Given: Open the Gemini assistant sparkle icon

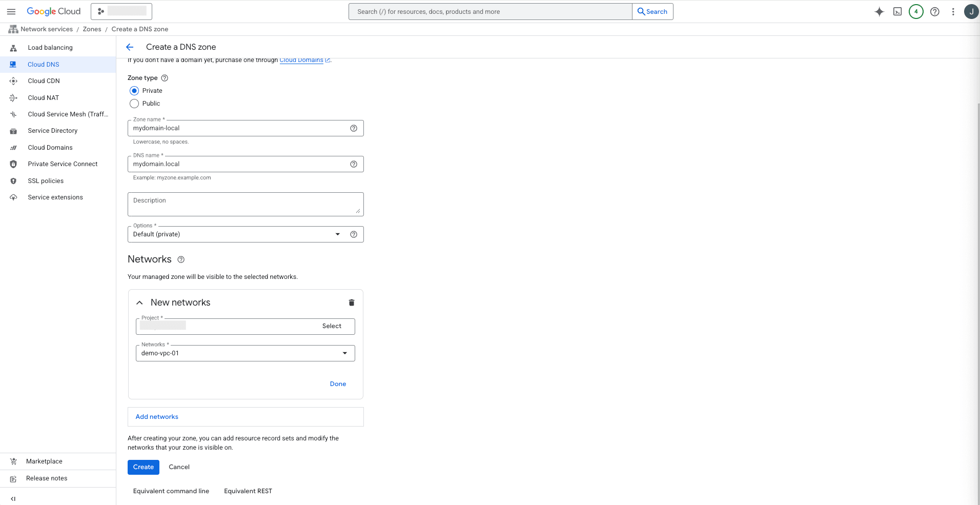Looking at the screenshot, I should click(880, 11).
